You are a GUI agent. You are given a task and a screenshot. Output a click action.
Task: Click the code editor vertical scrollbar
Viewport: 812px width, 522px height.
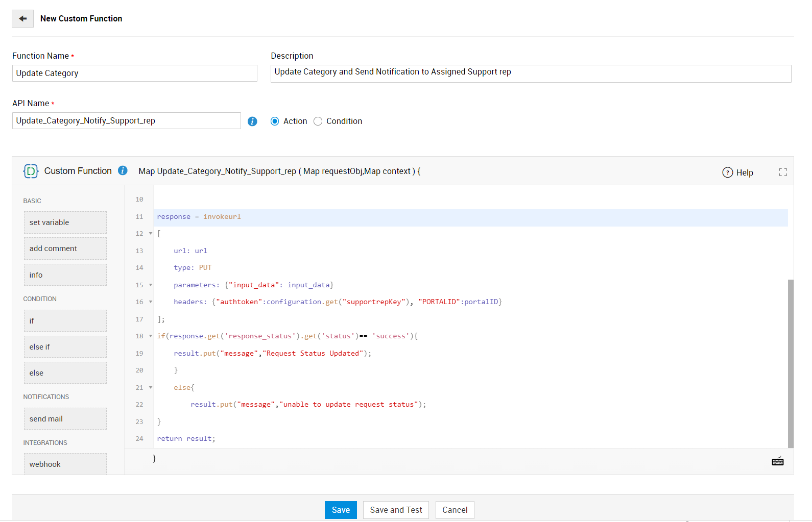pyautogui.click(x=791, y=362)
